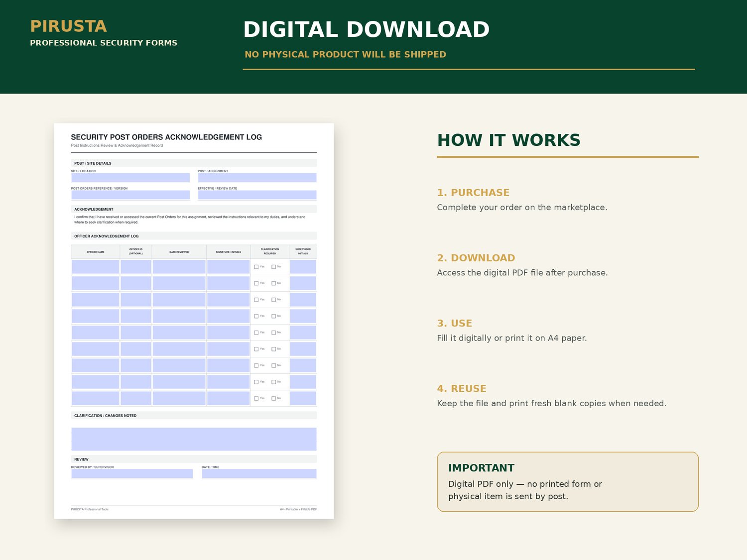Click the 'IMPORTANT' notice heading
Image resolution: width=747 pixels, height=560 pixels.
tap(481, 468)
